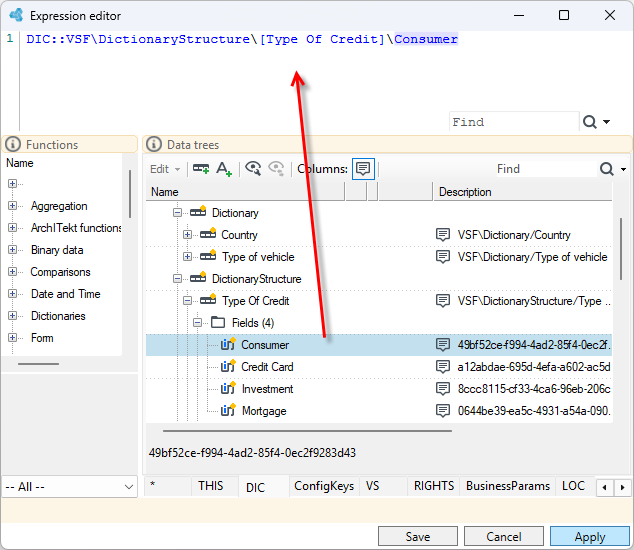Select the Credit Card tree row
This screenshot has width=634, height=550.
click(379, 367)
